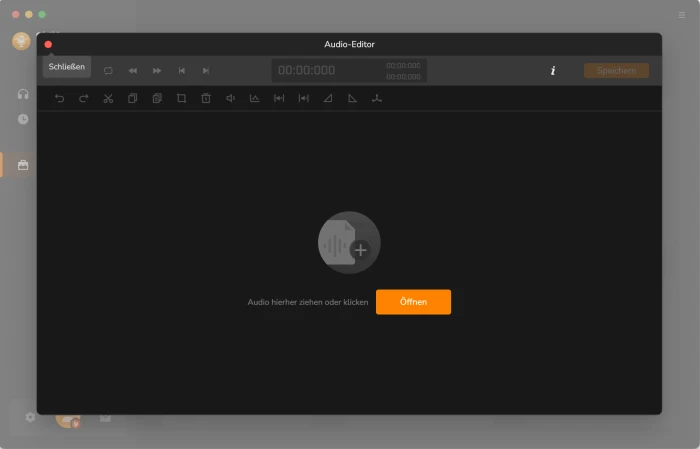Select toolbox icon in main window sidebar
Viewport: 700px width, 449px height.
coord(23,165)
